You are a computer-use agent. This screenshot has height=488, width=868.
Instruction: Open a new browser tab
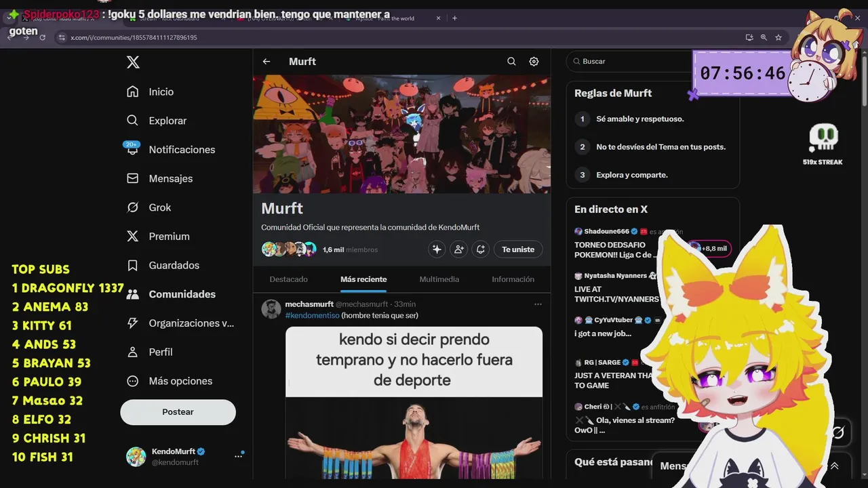point(454,18)
